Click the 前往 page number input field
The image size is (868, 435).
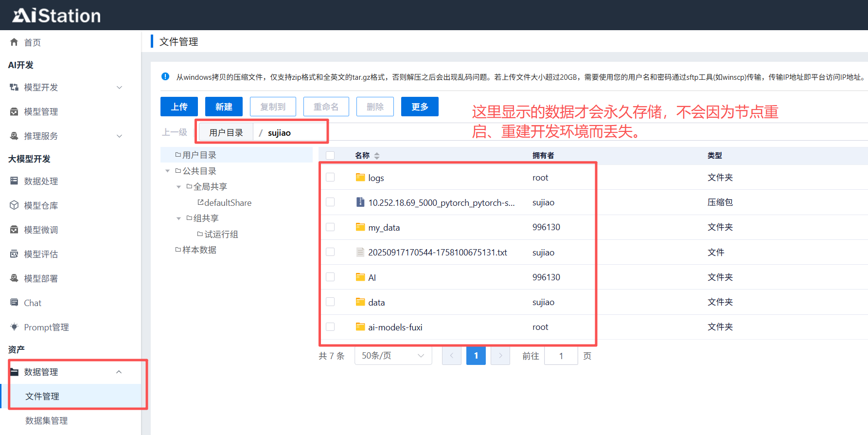click(561, 356)
